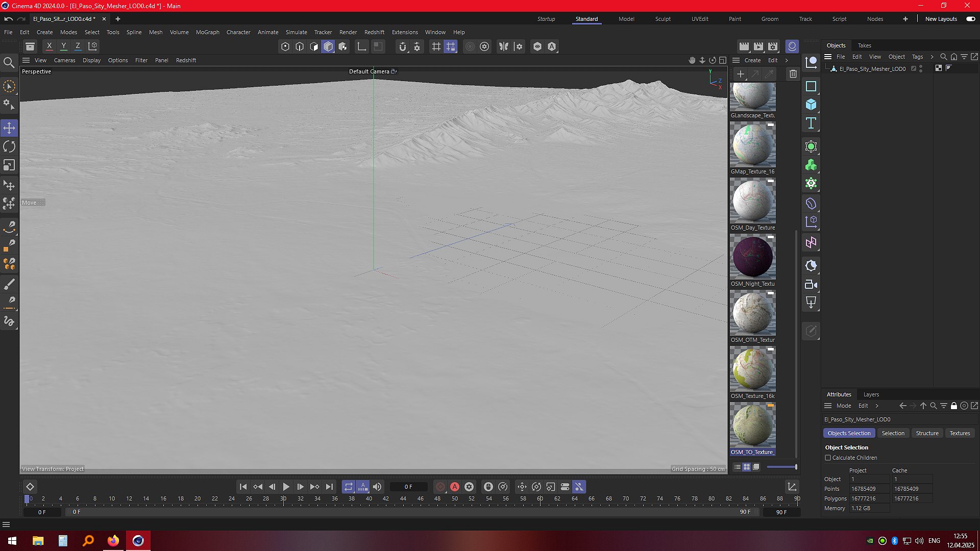Select the Paint brush tool
980x551 pixels.
pyautogui.click(x=9, y=284)
